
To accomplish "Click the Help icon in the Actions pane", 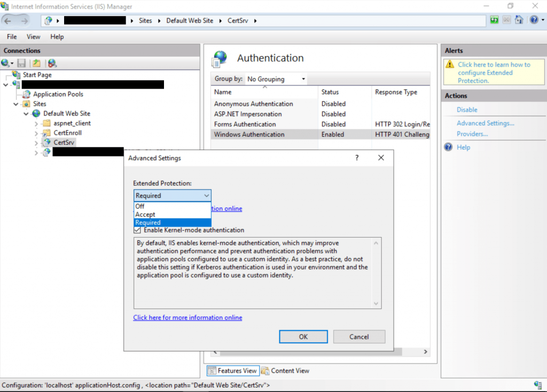I will [x=448, y=147].
